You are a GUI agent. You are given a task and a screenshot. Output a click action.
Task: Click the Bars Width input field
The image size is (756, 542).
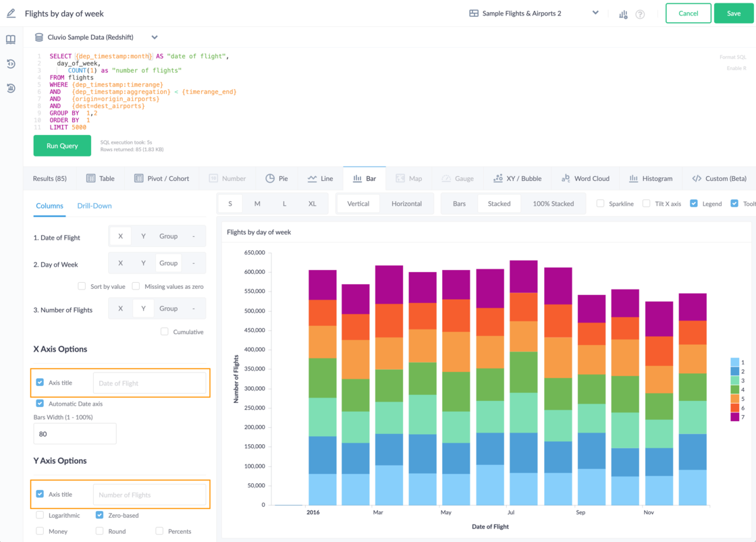75,433
